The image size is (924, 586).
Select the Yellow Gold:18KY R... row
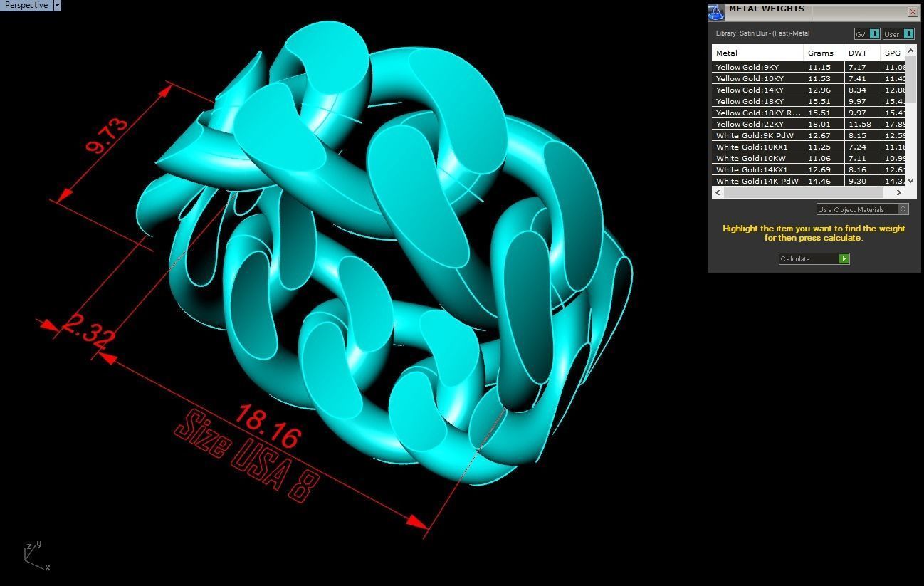[x=809, y=113]
